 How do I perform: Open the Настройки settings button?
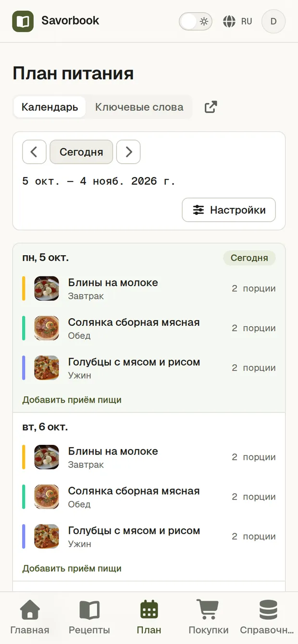coord(229,210)
